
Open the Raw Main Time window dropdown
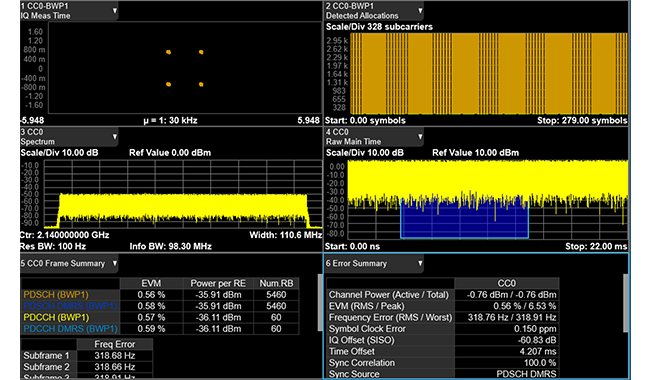click(x=420, y=137)
